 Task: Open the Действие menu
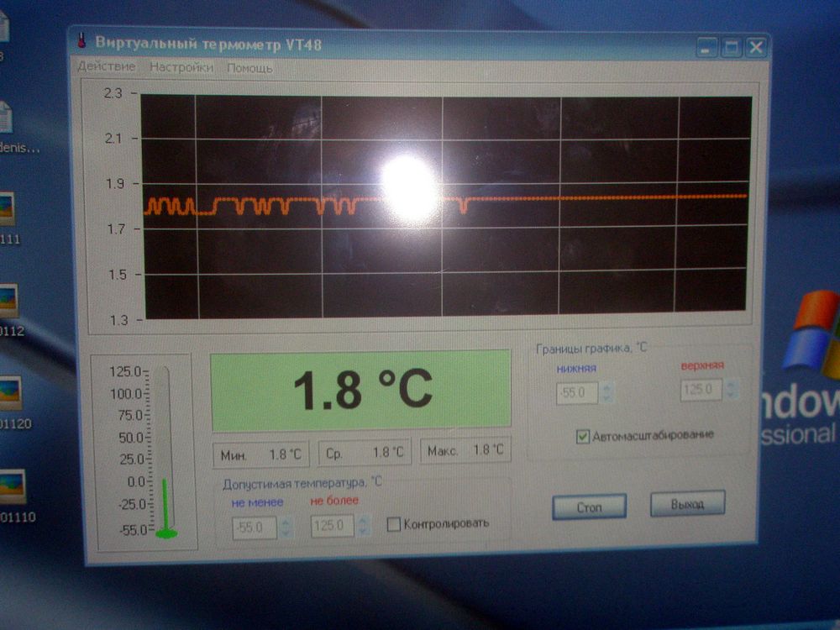[107, 67]
